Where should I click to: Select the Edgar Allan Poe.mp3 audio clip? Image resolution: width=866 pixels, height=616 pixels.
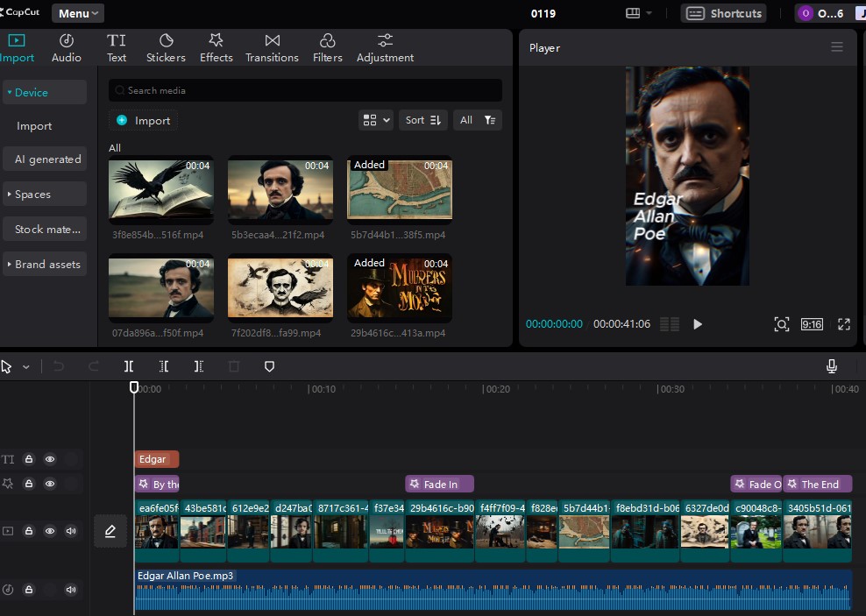click(493, 590)
